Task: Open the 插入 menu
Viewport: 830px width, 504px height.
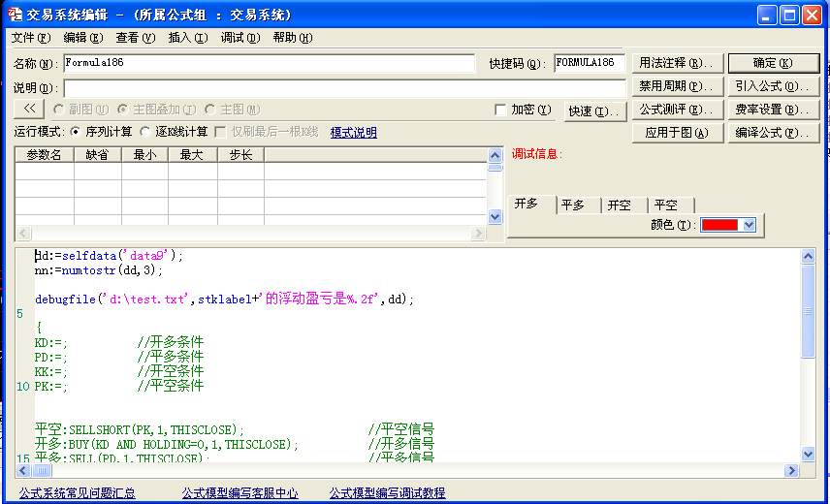Action: 187,38
